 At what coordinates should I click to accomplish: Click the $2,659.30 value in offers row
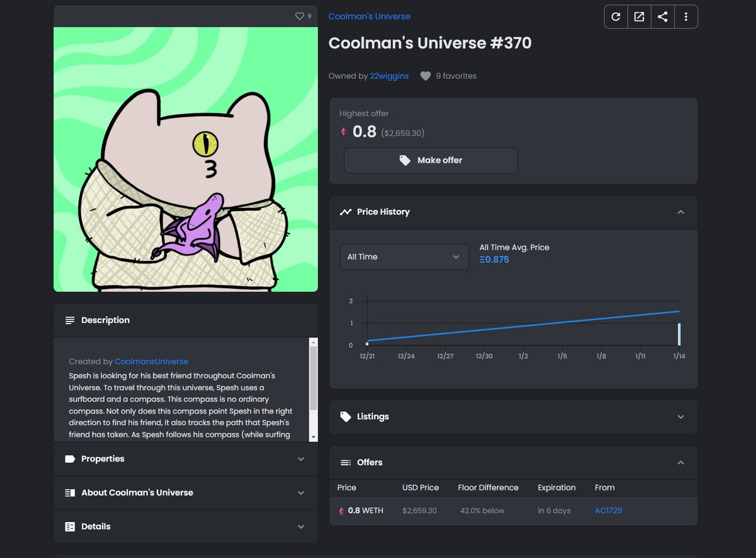(x=420, y=511)
